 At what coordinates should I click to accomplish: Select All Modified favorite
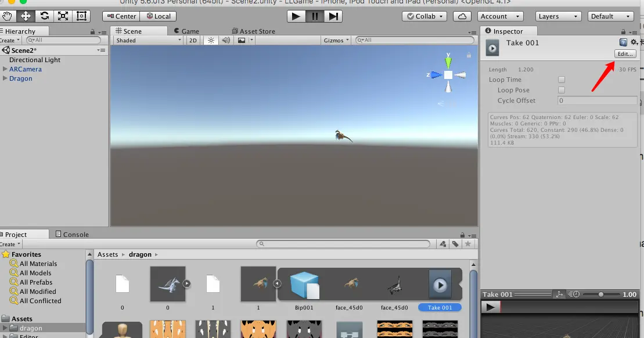[x=38, y=291]
